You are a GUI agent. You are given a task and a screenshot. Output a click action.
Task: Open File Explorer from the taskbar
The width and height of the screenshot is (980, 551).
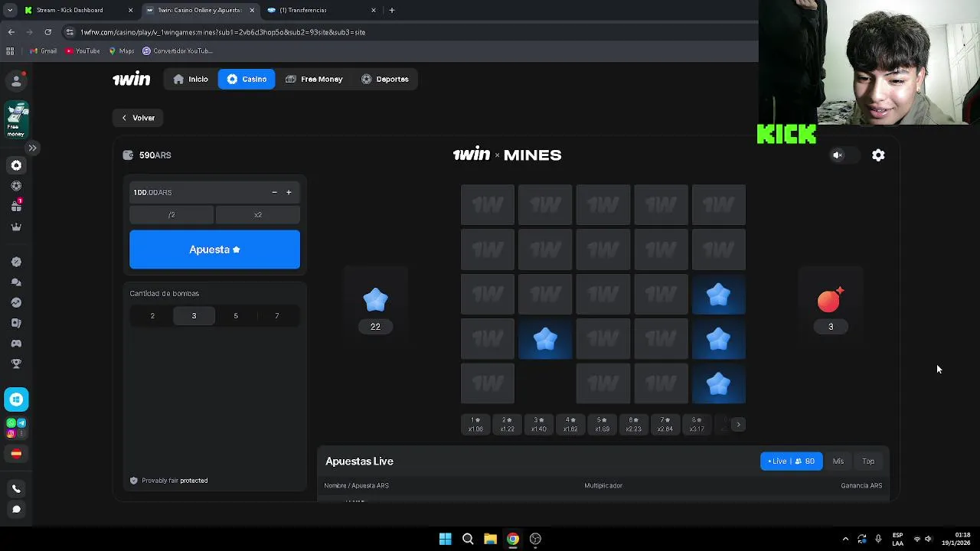point(490,539)
